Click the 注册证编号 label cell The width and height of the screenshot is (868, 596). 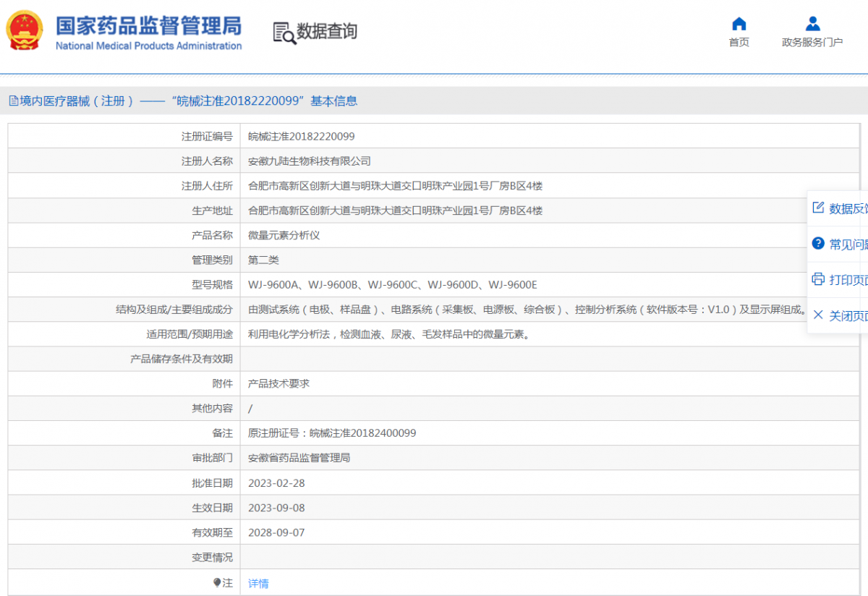[124, 136]
